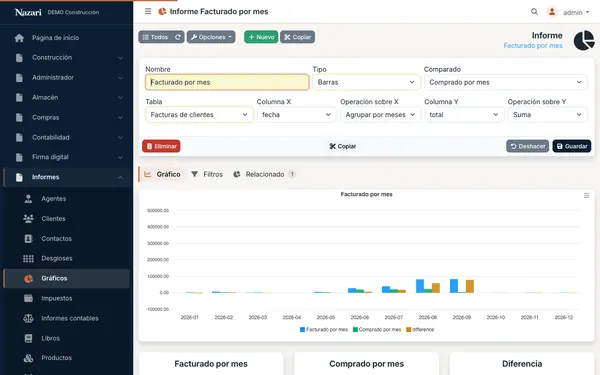The width and height of the screenshot is (600, 375).
Task: Open the admin user dropdown
Action: [576, 13]
